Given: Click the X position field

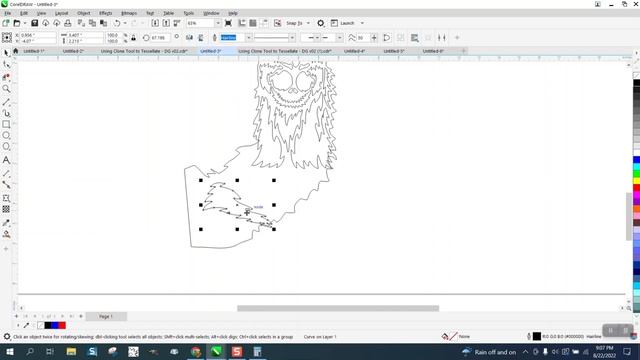Looking at the screenshot, I should (38, 36).
